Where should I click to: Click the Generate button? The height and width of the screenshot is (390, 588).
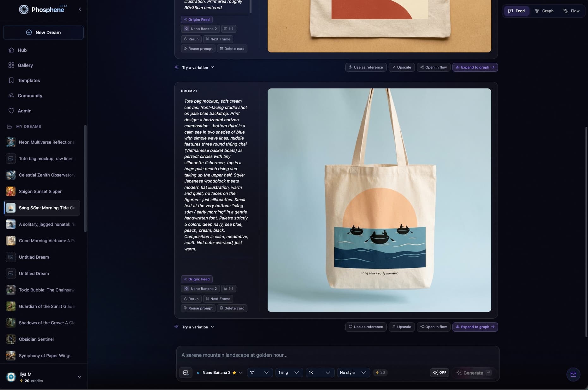click(474, 373)
